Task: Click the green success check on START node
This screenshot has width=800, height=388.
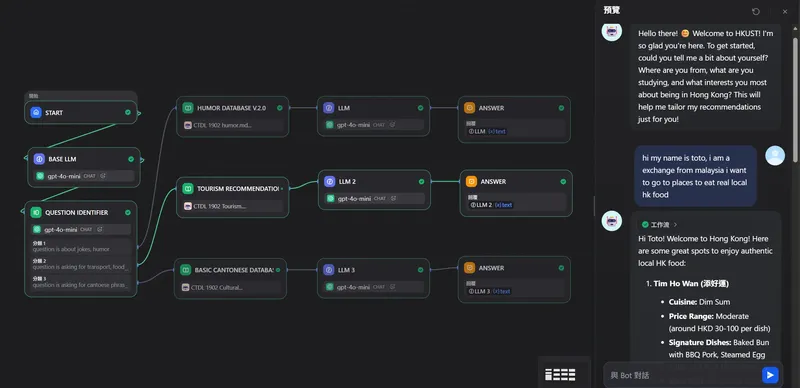Action: pyautogui.click(x=128, y=112)
